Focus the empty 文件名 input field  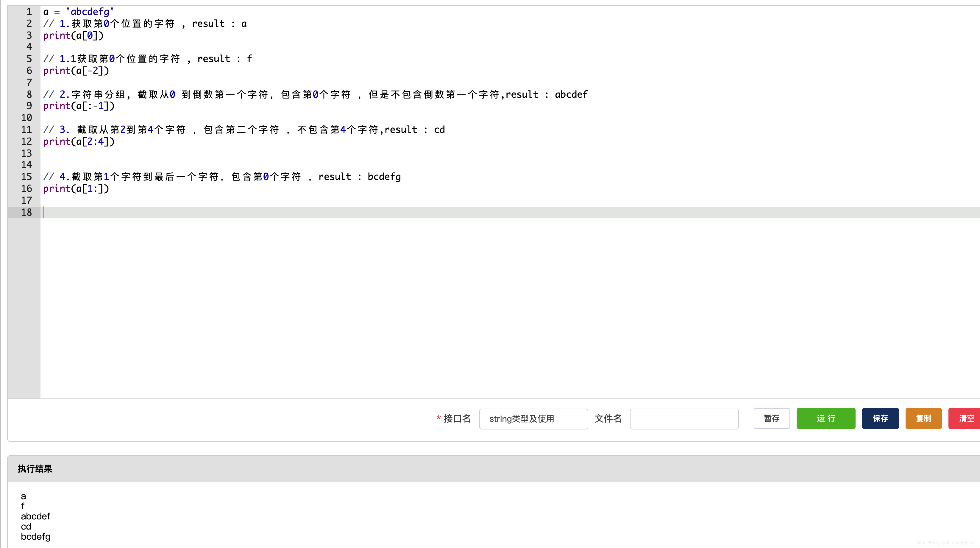[x=684, y=419]
